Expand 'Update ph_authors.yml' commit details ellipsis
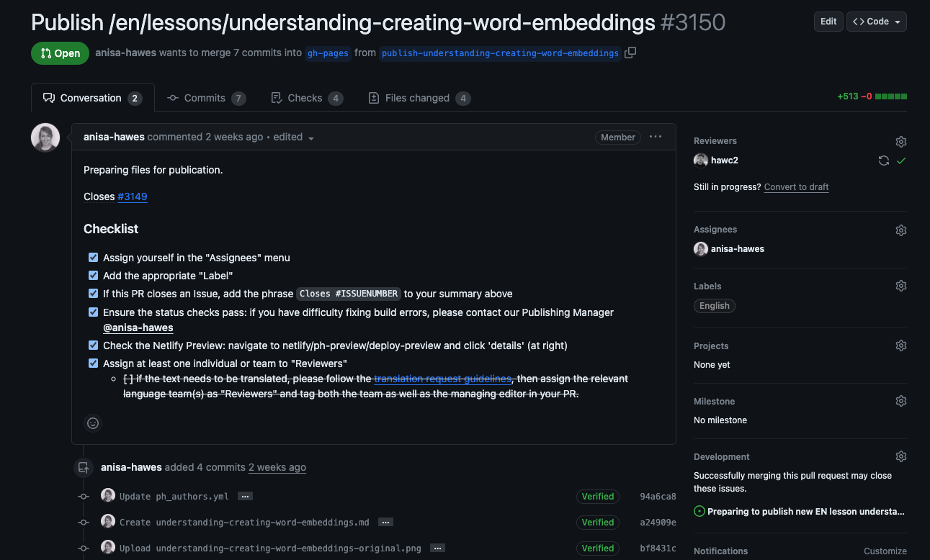Image resolution: width=930 pixels, height=560 pixels. click(x=245, y=497)
